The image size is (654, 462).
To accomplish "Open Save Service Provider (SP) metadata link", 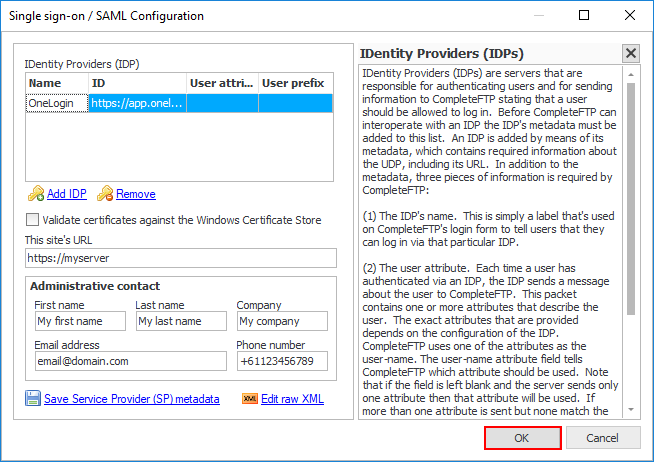I will coord(131,399).
